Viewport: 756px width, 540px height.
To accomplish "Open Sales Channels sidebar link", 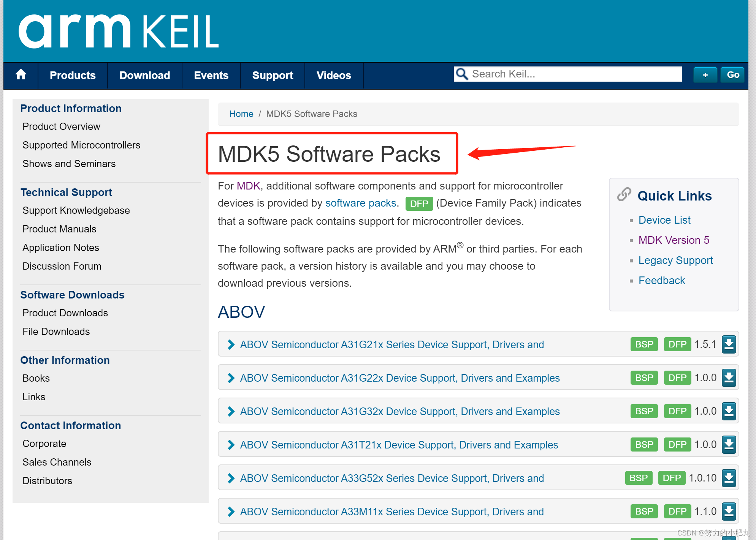I will (x=57, y=462).
